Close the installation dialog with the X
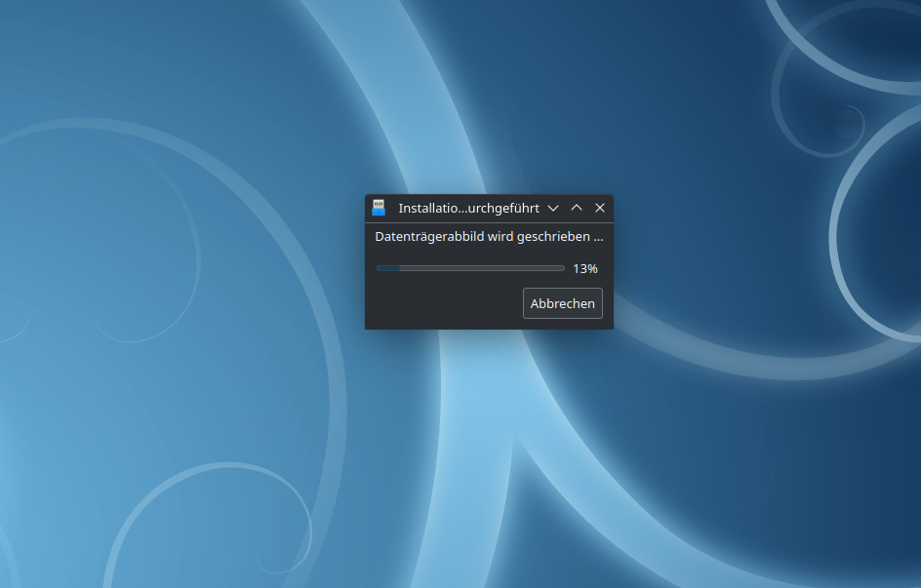 (x=600, y=208)
